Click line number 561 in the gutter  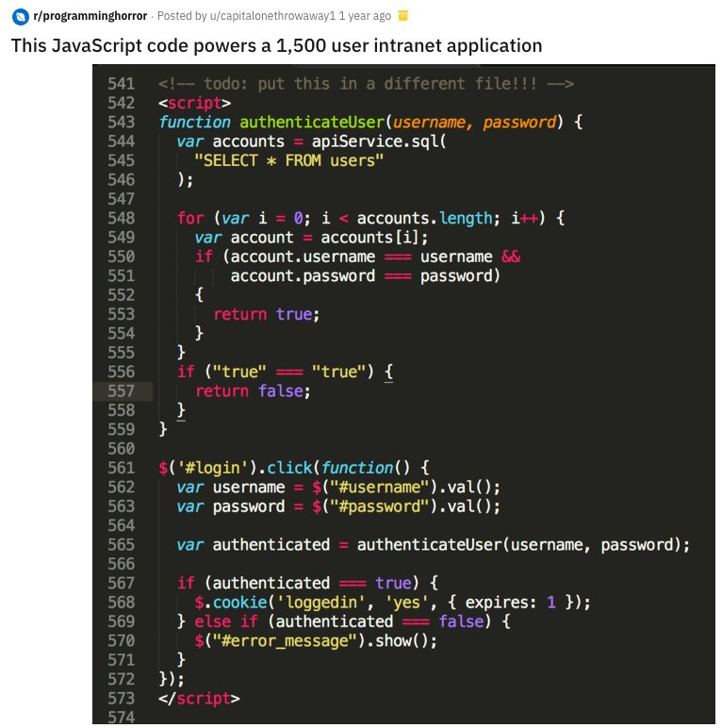click(x=121, y=468)
